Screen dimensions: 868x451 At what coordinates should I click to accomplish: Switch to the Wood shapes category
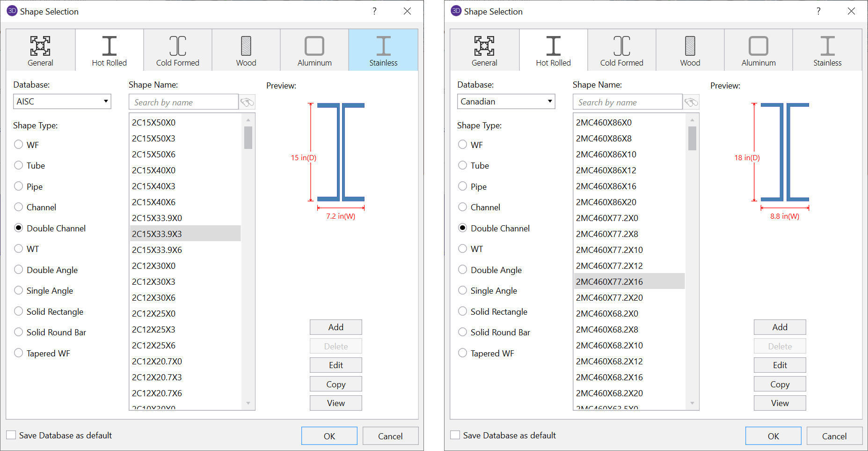[x=246, y=49]
